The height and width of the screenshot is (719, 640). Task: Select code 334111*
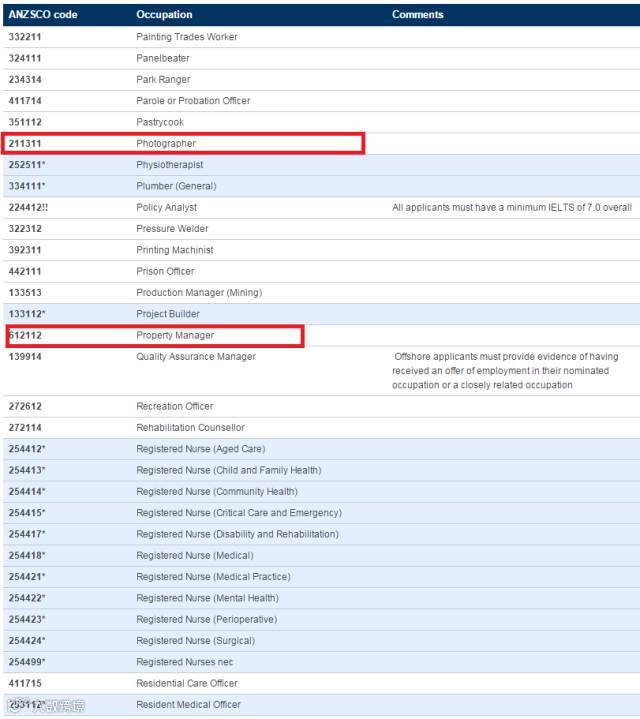(27, 186)
